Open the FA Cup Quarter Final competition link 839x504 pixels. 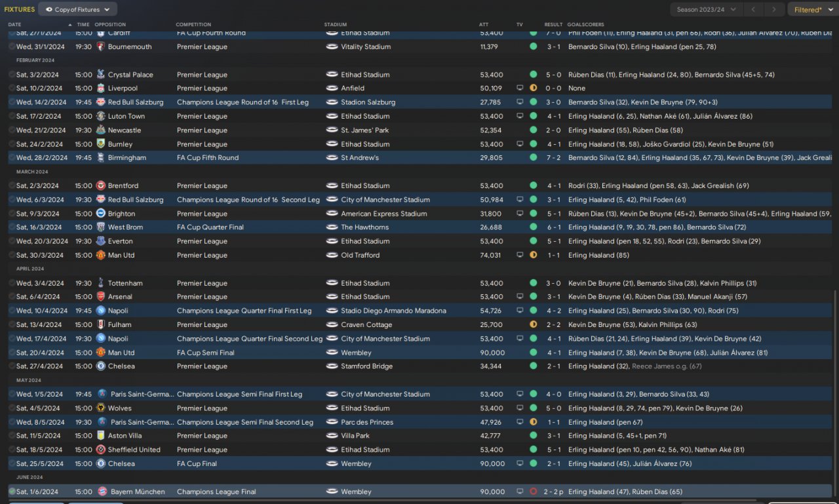pyautogui.click(x=210, y=227)
